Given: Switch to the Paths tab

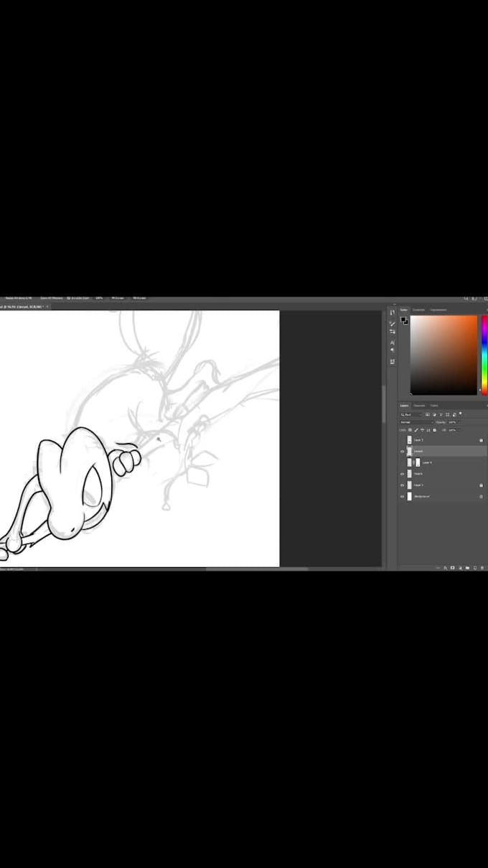Looking at the screenshot, I should coord(434,406).
